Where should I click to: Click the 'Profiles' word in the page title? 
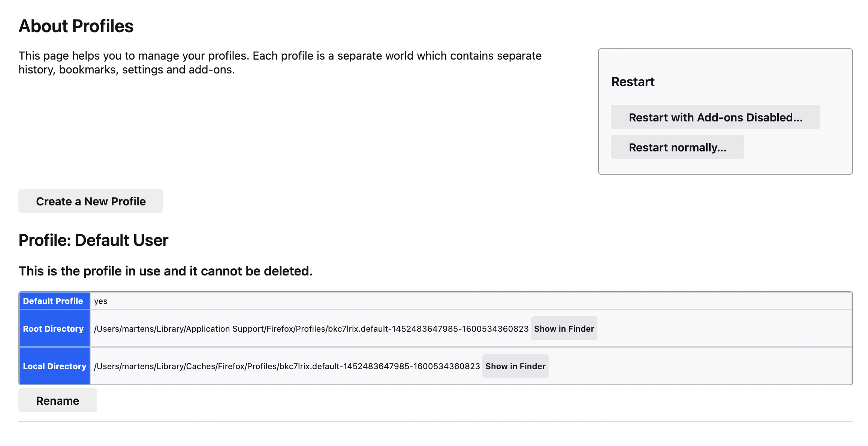[x=103, y=26]
